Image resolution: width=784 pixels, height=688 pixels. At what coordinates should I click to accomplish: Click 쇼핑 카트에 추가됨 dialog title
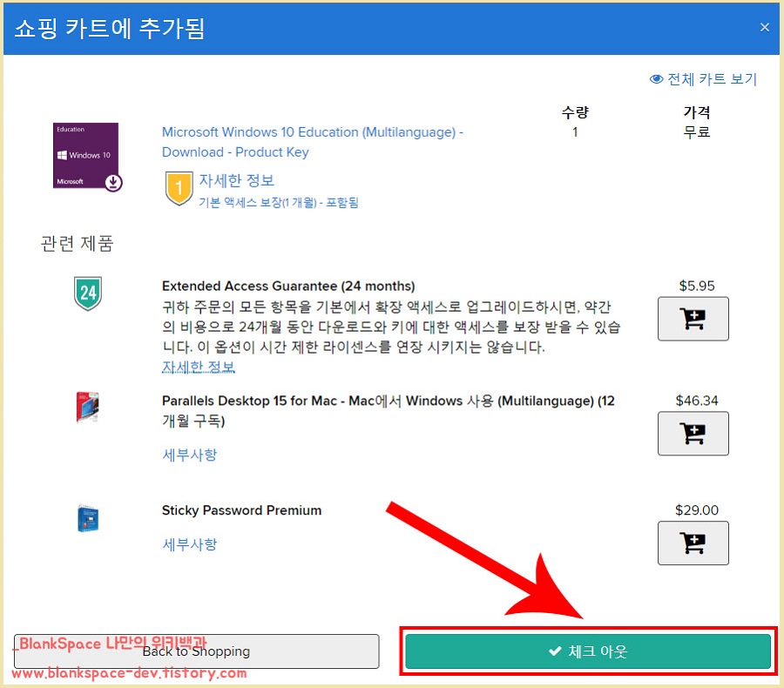pyautogui.click(x=110, y=28)
